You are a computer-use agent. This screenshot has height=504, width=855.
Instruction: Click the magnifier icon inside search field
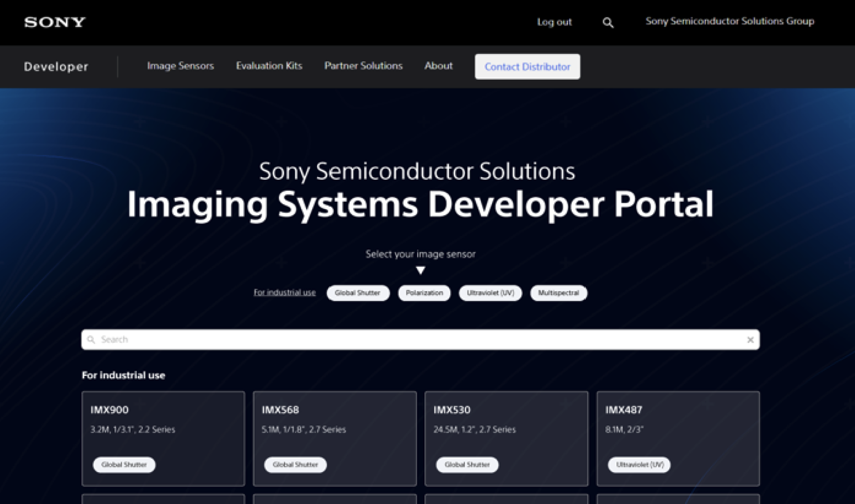(91, 339)
